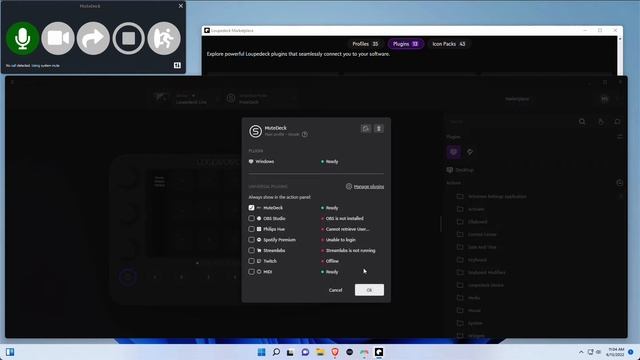
Task: Enable the MIDI plugin checkbox
Action: click(251, 271)
